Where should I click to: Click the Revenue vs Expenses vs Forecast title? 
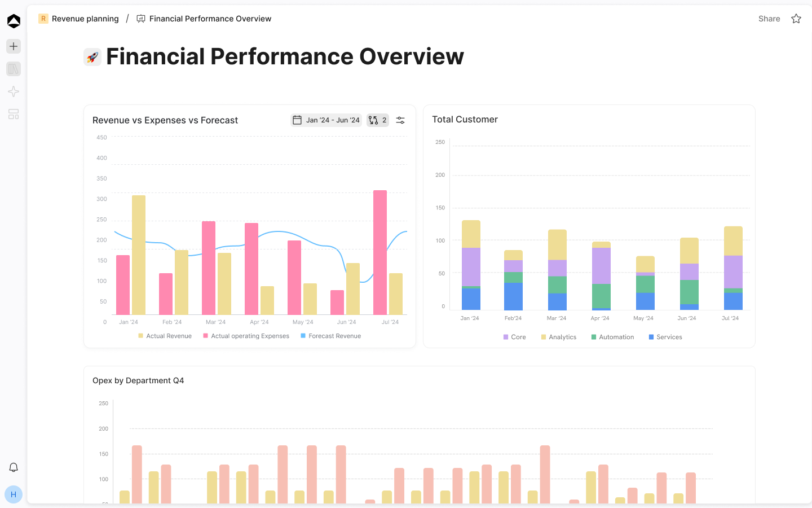pyautogui.click(x=165, y=120)
